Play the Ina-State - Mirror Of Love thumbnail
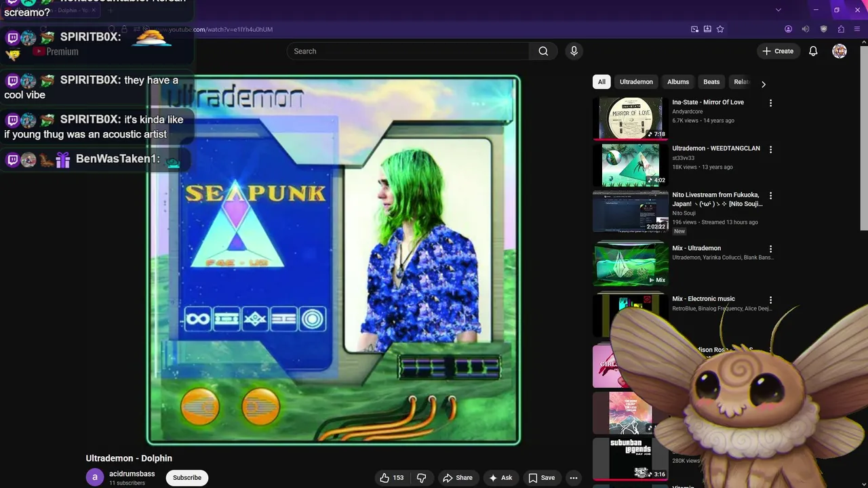Image resolution: width=868 pixels, height=488 pixels. pos(631,119)
